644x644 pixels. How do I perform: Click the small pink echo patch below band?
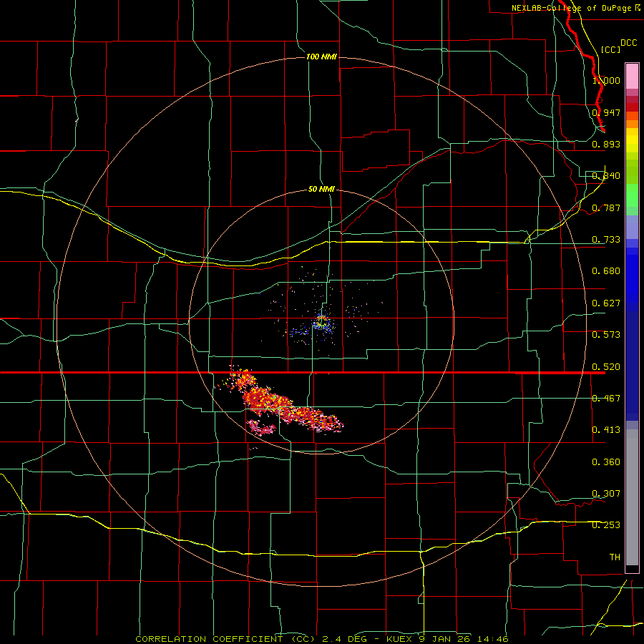click(x=261, y=427)
